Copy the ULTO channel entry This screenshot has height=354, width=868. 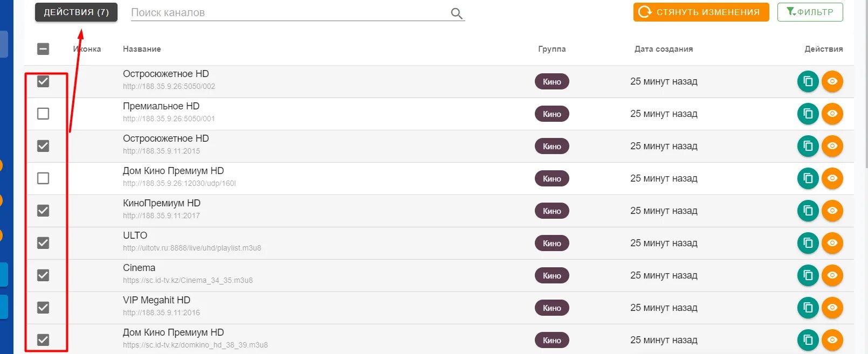point(808,243)
